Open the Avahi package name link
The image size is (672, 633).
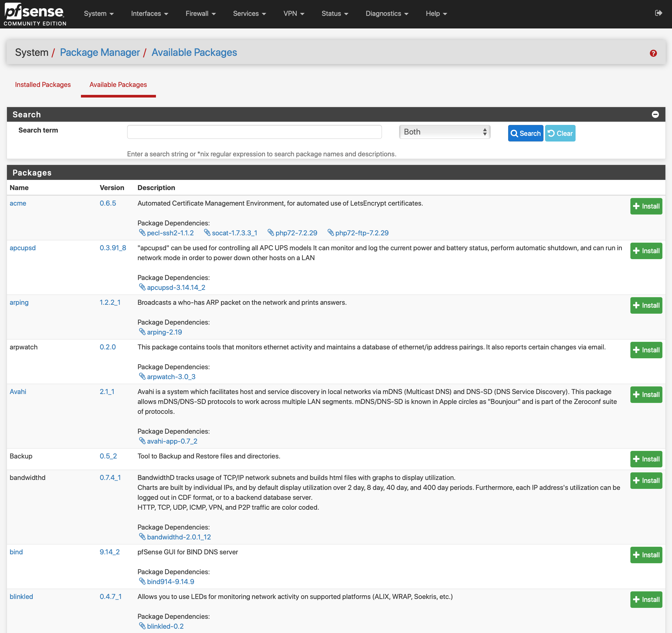[x=18, y=392]
